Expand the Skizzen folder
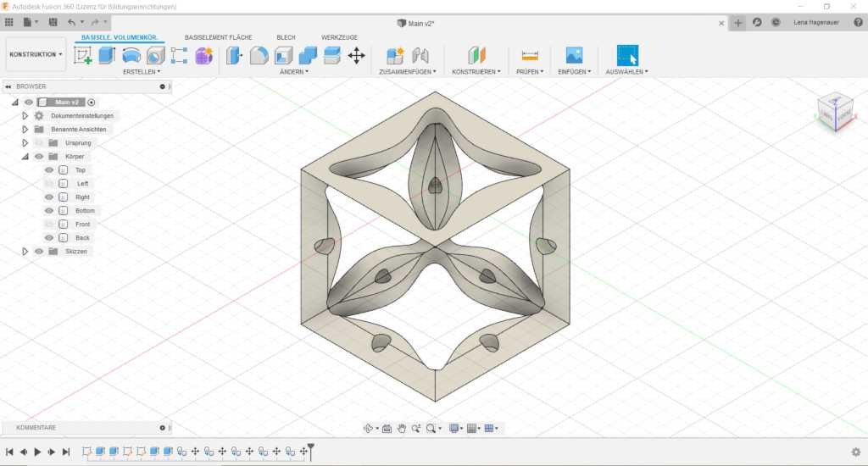The image size is (868, 466). click(x=25, y=252)
